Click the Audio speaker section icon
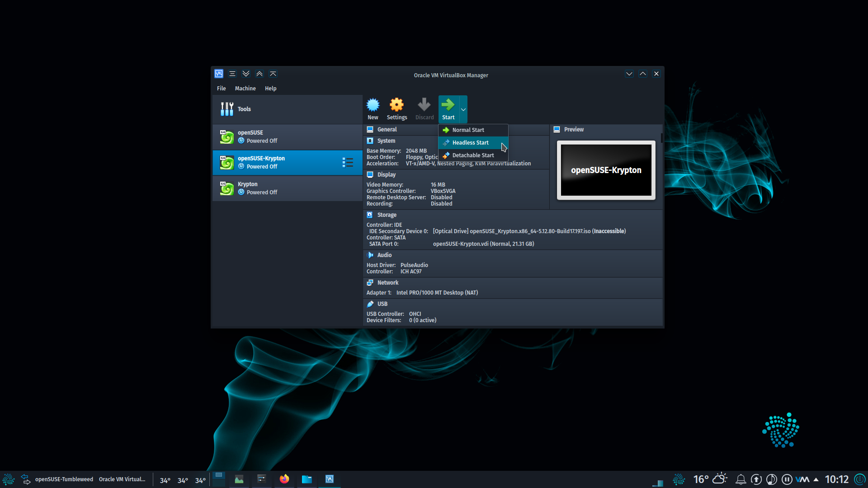 pos(370,255)
